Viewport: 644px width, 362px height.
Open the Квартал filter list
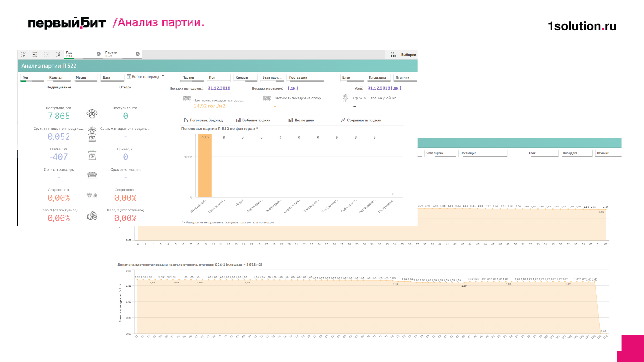pos(59,78)
